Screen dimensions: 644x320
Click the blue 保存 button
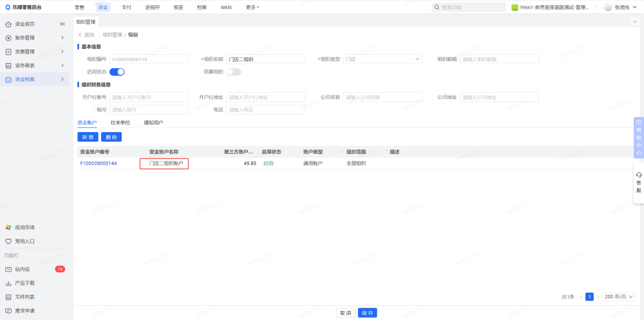[x=367, y=313]
